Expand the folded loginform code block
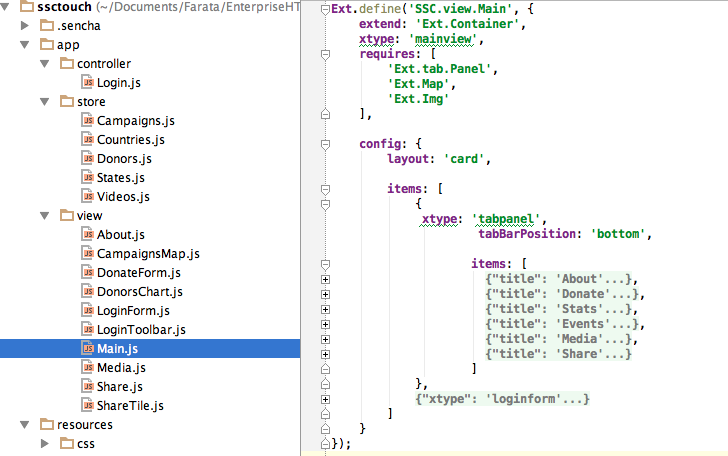The width and height of the screenshot is (728, 456). pos(324,400)
